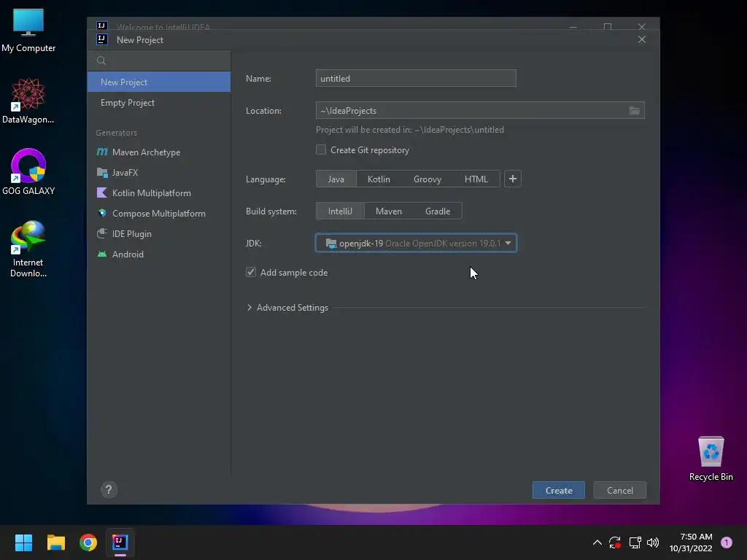Viewport: 747px width, 560px height.
Task: Select the Internet Download Manager desktop shortcut
Action: pos(28,249)
